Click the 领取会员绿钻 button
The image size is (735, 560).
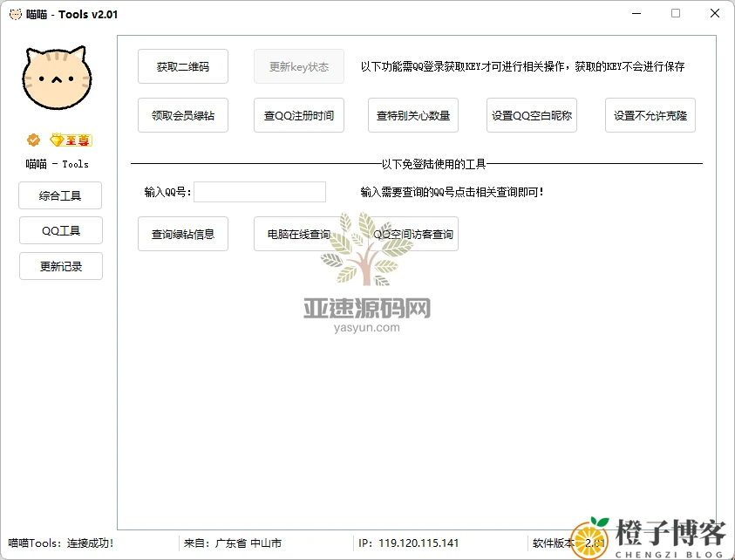click(183, 115)
